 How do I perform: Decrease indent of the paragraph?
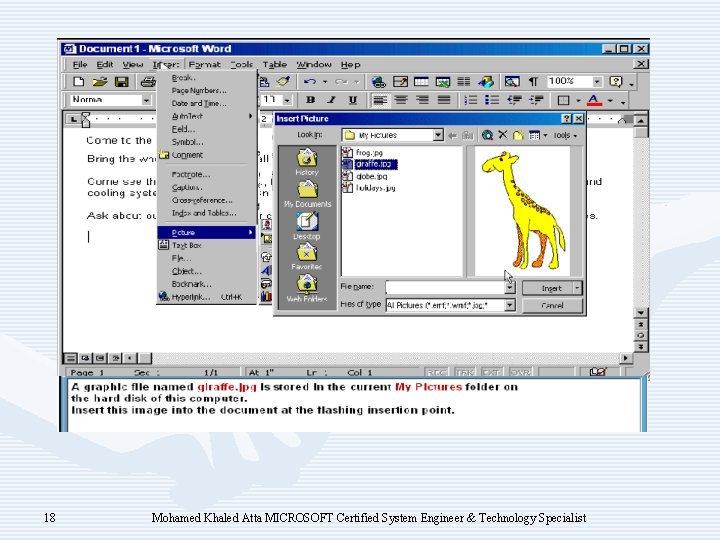pos(514,100)
